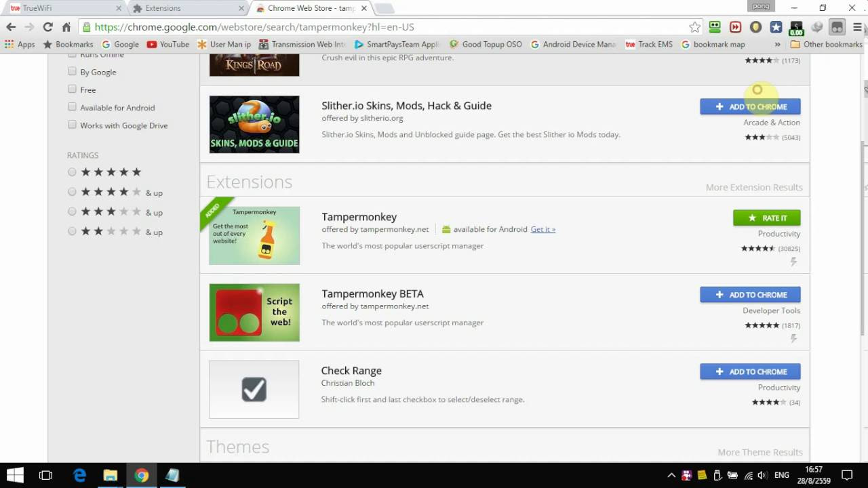
Task: Open a new tab button
Action: pos(384,8)
